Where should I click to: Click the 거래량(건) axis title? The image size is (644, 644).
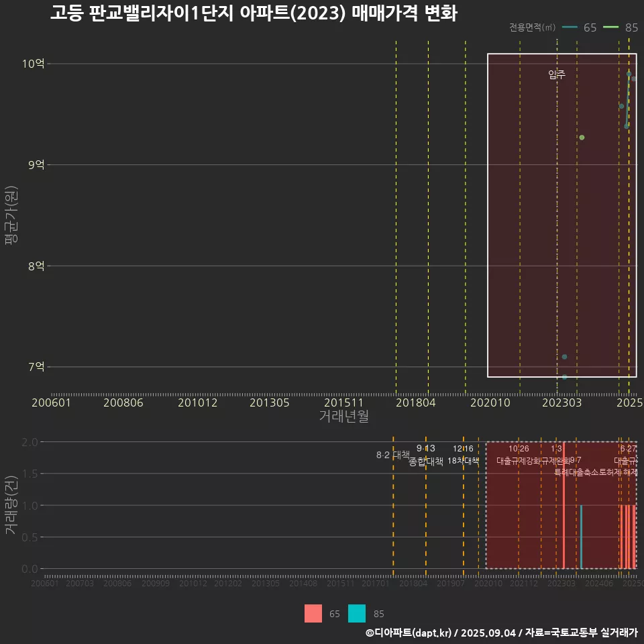click(x=11, y=504)
